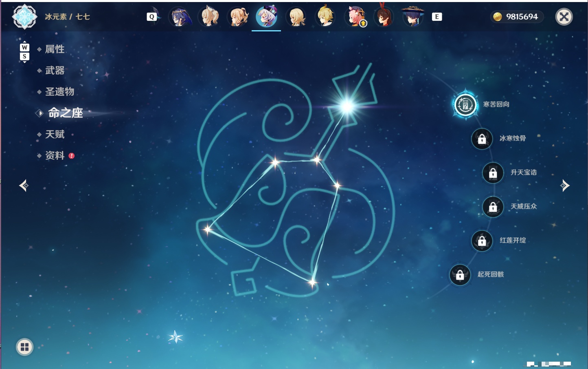This screenshot has width=588, height=369.
Task: Select the locked 起死回骸 constellation icon
Action: [x=460, y=275]
